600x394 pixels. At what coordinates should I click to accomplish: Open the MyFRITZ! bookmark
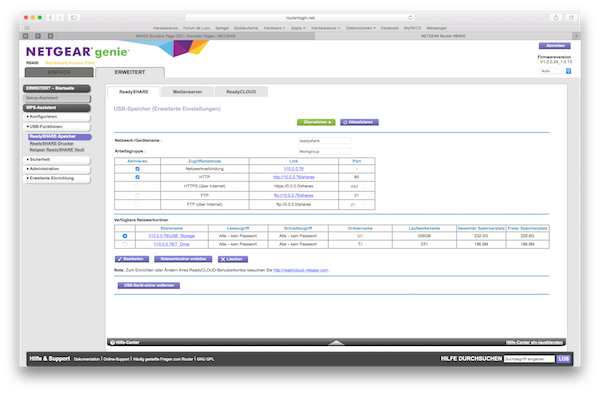(x=412, y=28)
